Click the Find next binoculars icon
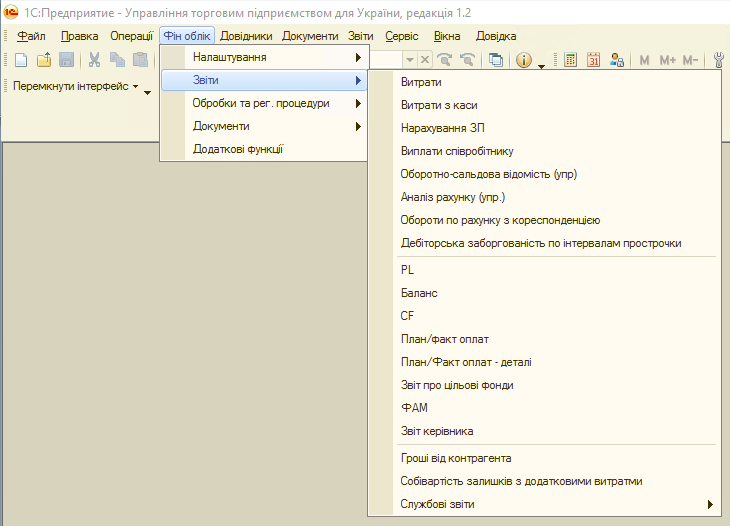 pyautogui.click(x=445, y=60)
